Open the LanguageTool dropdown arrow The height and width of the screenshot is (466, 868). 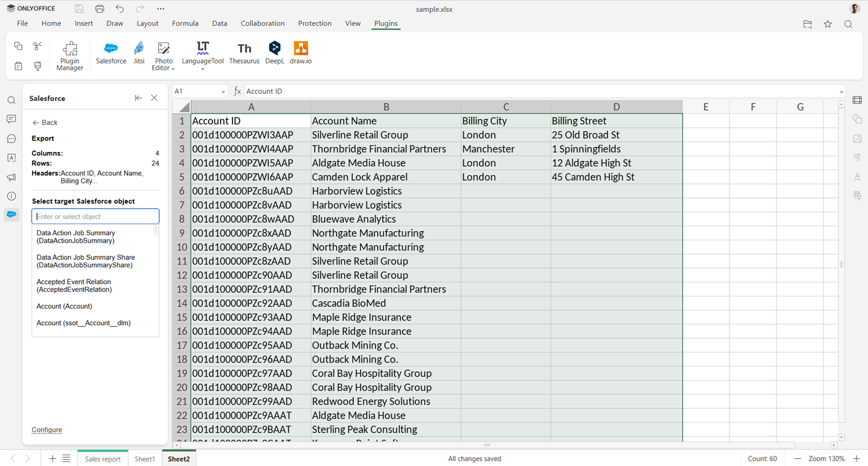pos(202,69)
